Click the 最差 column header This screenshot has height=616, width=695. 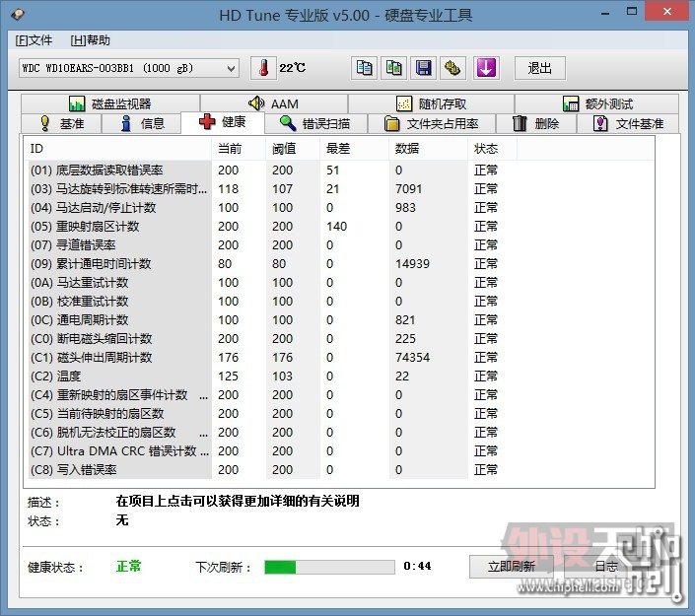(354, 149)
